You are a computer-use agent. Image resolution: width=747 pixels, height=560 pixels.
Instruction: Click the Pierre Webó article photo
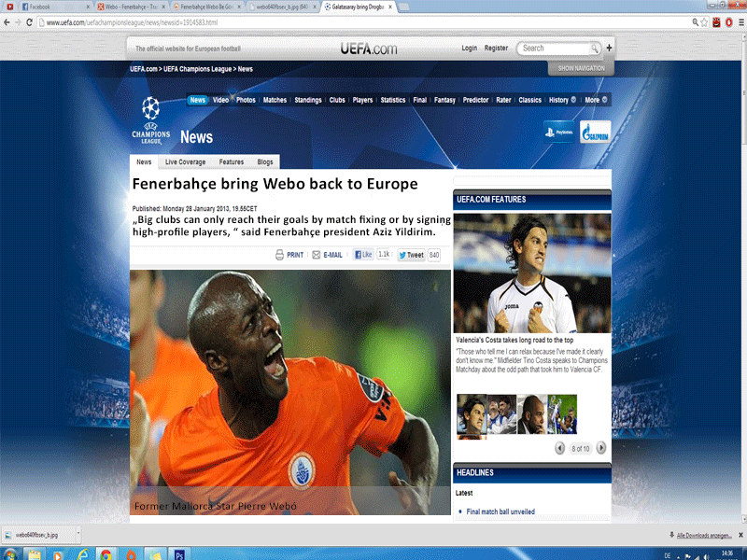coord(290,392)
